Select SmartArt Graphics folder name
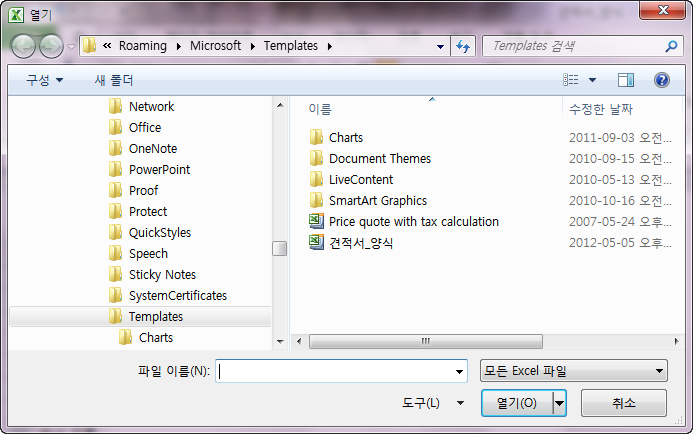Image resolution: width=693 pixels, height=434 pixels. click(x=378, y=201)
